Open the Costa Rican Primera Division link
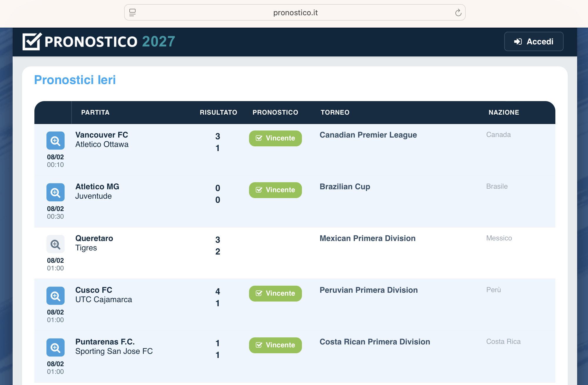 [x=375, y=342]
